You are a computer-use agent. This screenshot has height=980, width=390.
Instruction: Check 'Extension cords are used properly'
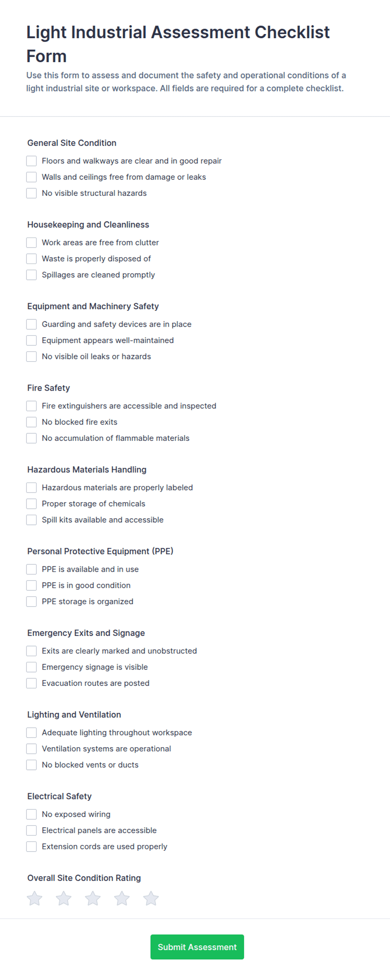pyautogui.click(x=31, y=847)
